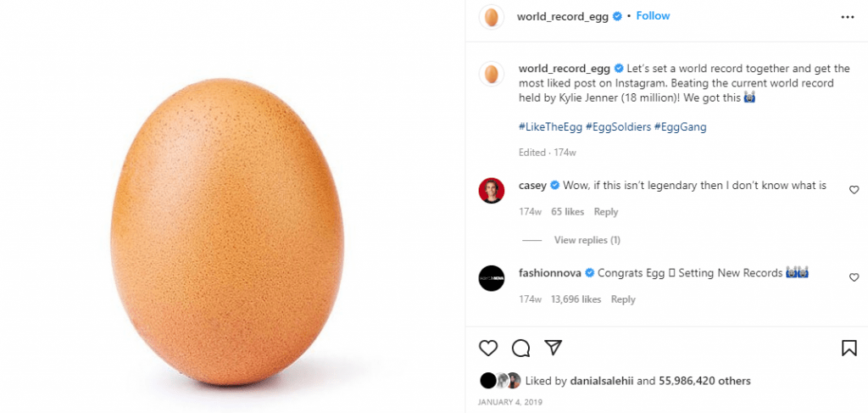The width and height of the screenshot is (868, 413).
Task: Open the #LikeTheEgg hashtag
Action: pyautogui.click(x=549, y=127)
